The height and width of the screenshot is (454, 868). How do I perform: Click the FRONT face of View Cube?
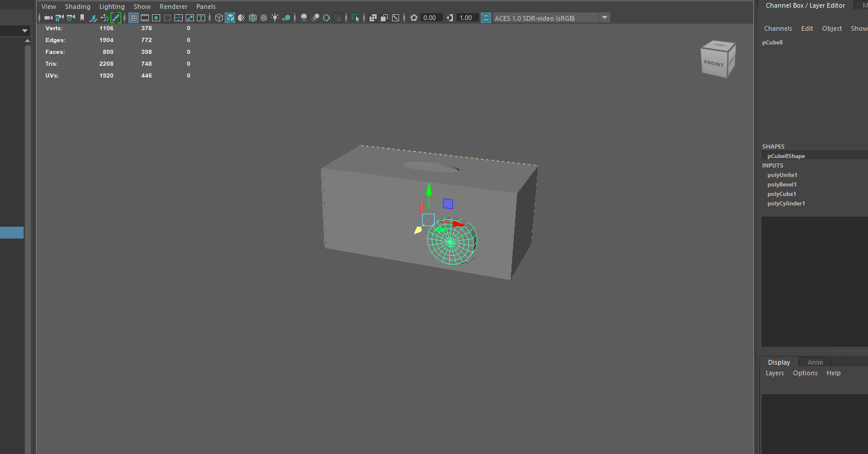pyautogui.click(x=713, y=63)
